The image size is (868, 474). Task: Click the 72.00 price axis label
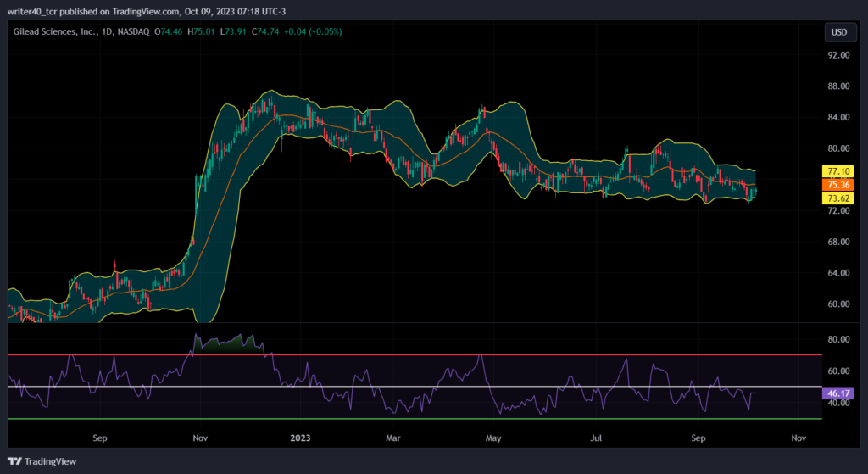click(838, 211)
